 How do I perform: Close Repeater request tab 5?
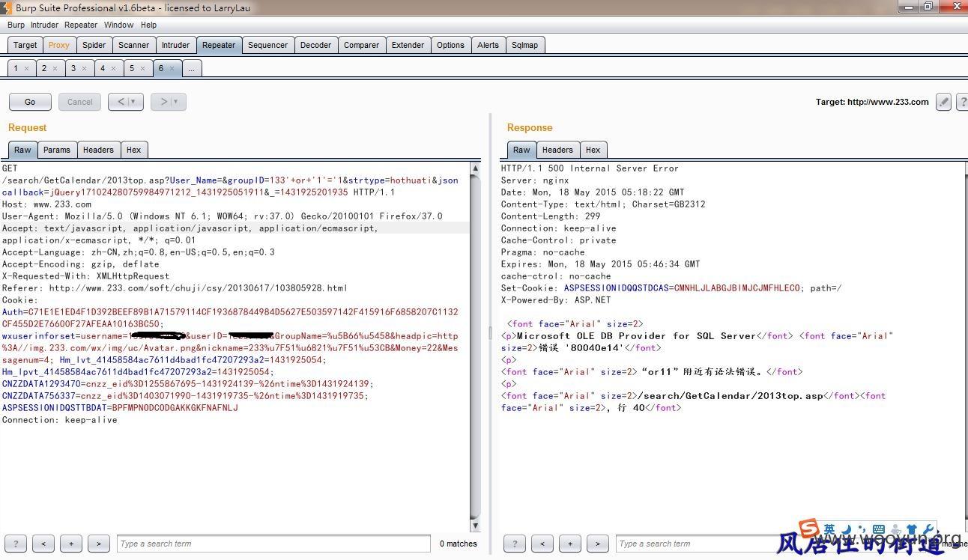pos(142,68)
